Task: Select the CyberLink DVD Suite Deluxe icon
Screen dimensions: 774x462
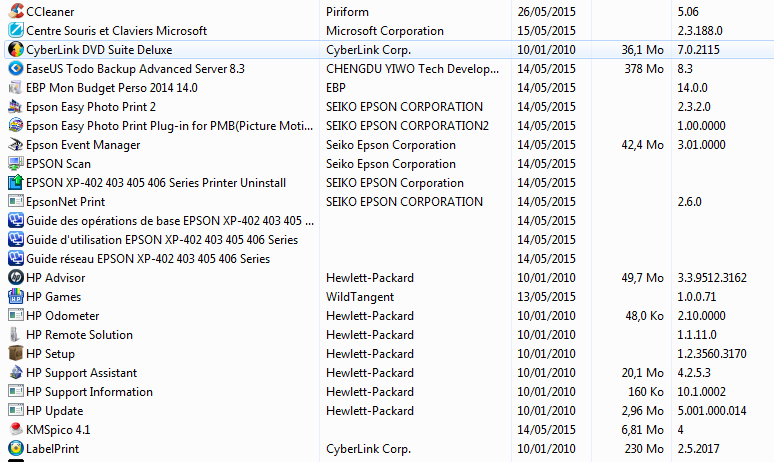Action: pos(16,50)
